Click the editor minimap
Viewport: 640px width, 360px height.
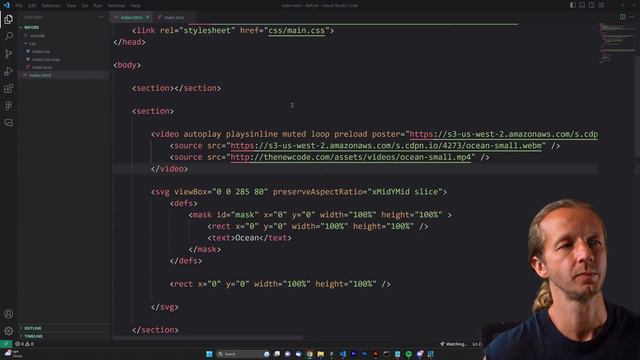coord(616,44)
